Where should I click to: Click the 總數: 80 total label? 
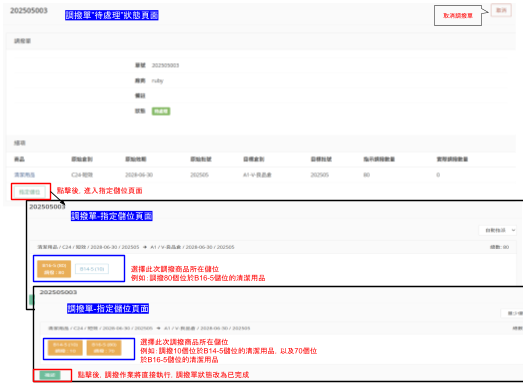(499, 247)
